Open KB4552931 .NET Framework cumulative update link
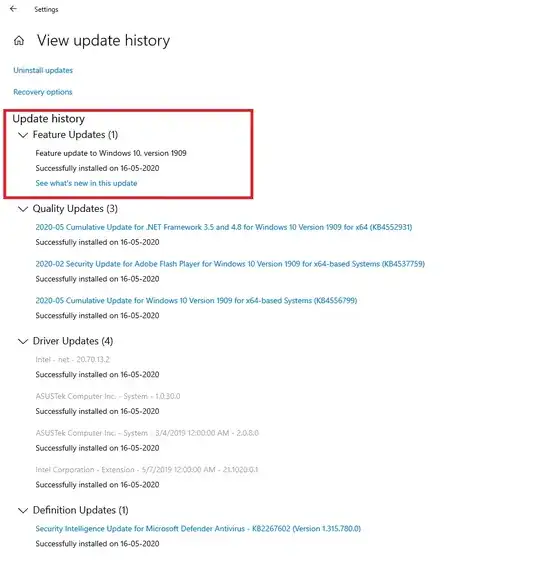 (224, 227)
